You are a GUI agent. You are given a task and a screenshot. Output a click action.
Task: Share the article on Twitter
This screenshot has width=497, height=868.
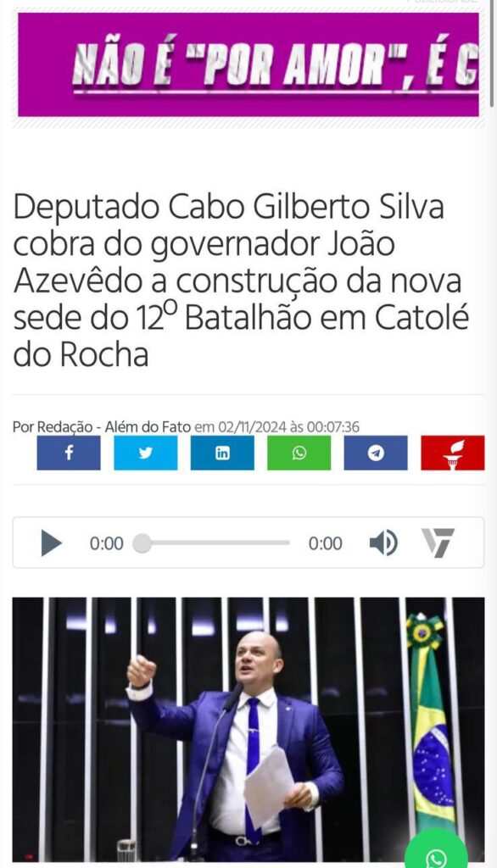click(x=146, y=453)
